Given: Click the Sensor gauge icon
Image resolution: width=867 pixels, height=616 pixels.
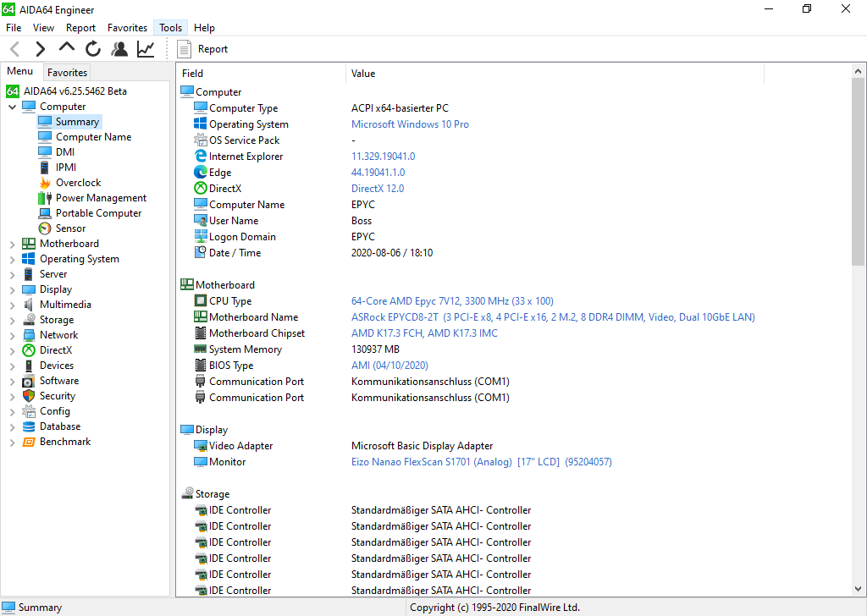Looking at the screenshot, I should click(45, 228).
